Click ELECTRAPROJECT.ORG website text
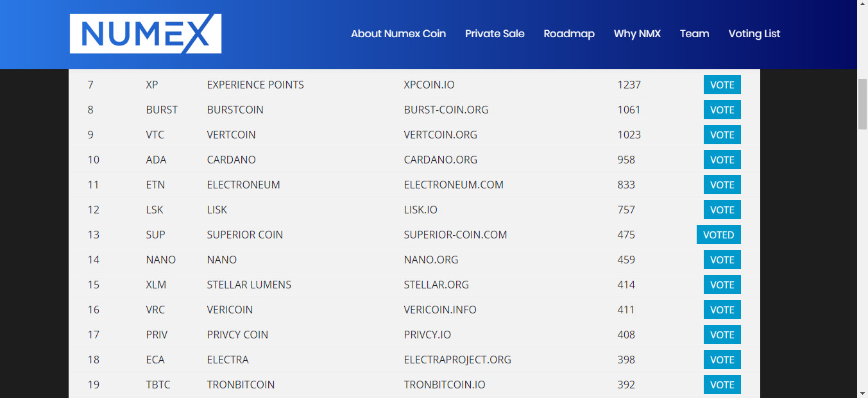 pyautogui.click(x=457, y=360)
